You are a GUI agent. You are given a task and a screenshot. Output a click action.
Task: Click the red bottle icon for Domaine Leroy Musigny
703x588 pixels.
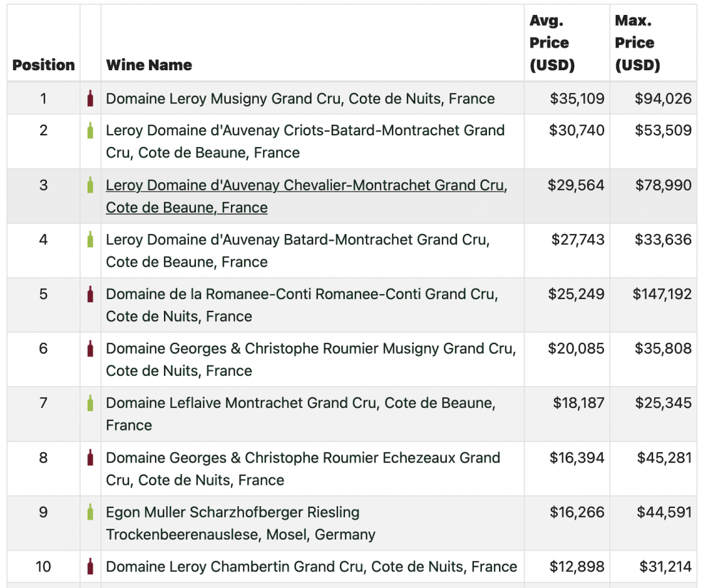90,99
